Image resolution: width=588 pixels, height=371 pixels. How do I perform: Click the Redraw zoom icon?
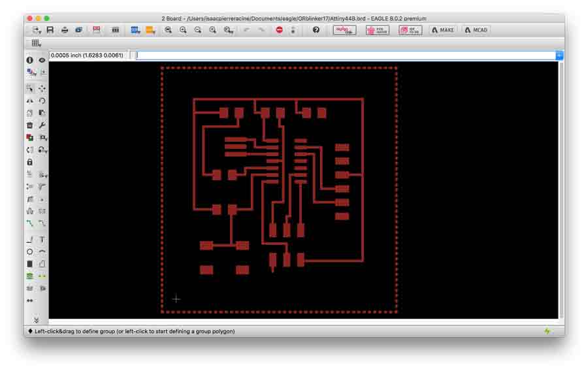212,30
